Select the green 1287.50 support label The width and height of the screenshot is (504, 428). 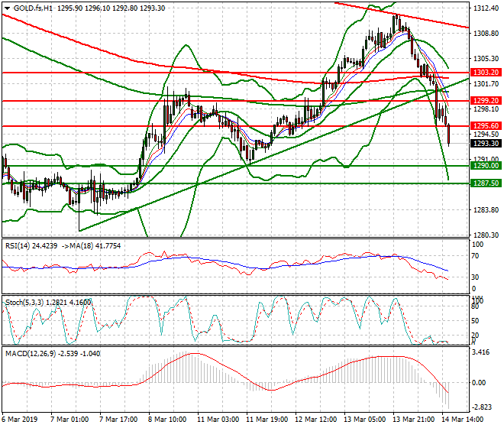point(486,183)
